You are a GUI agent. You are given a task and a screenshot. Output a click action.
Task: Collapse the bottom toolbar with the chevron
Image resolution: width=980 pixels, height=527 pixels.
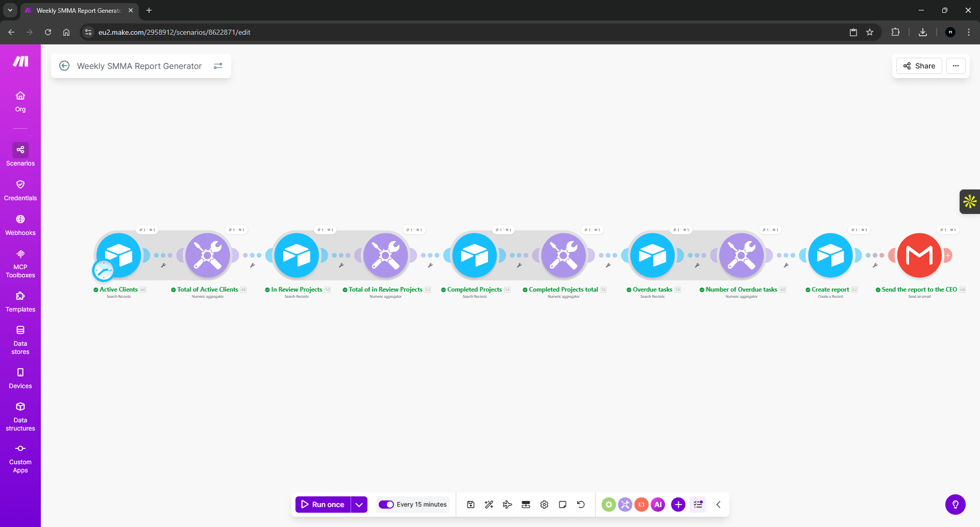(x=718, y=504)
